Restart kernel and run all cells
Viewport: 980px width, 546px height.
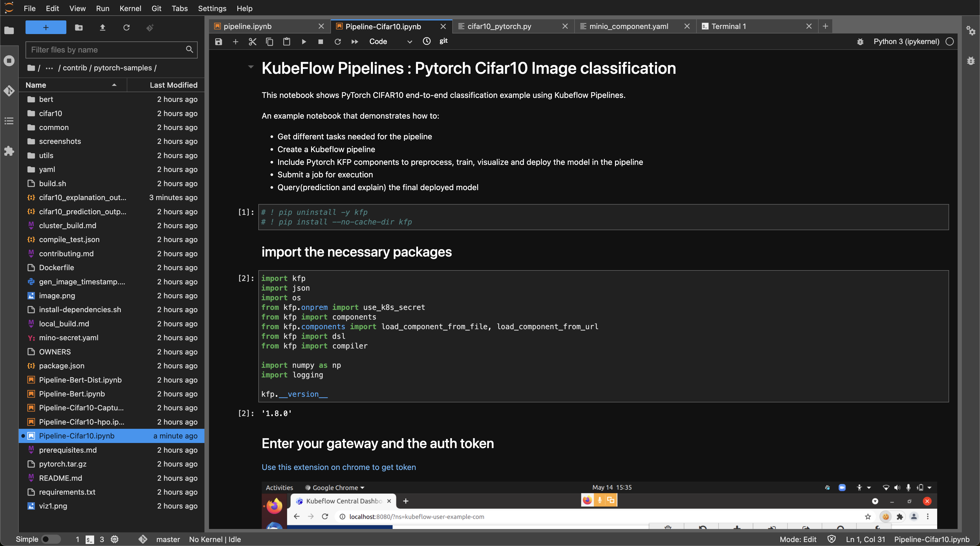tap(354, 41)
